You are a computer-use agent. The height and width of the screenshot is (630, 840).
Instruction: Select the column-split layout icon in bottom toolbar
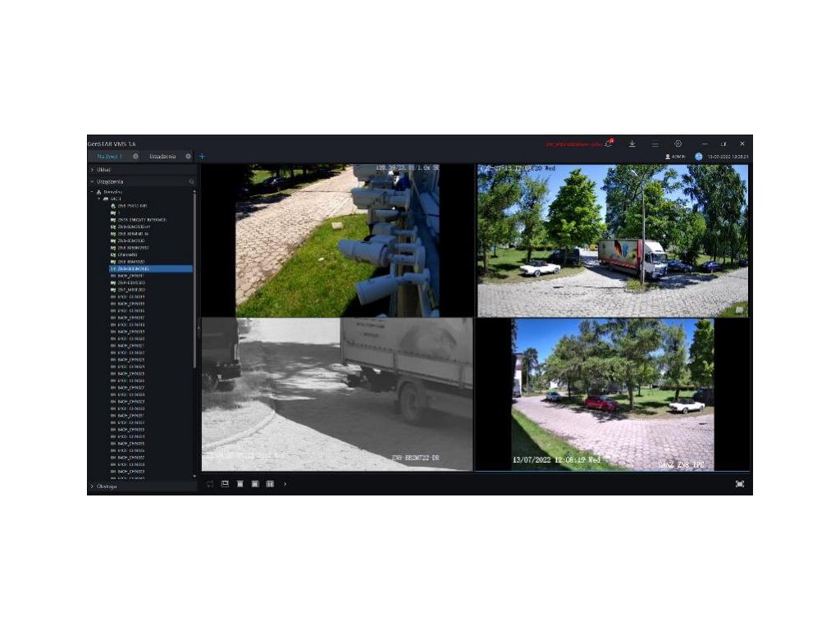(270, 484)
